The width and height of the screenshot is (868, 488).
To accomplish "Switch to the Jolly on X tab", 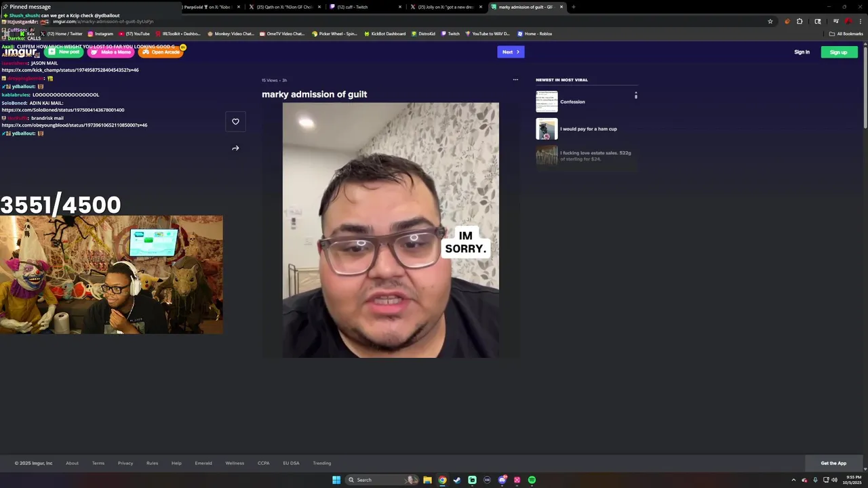I will (446, 7).
